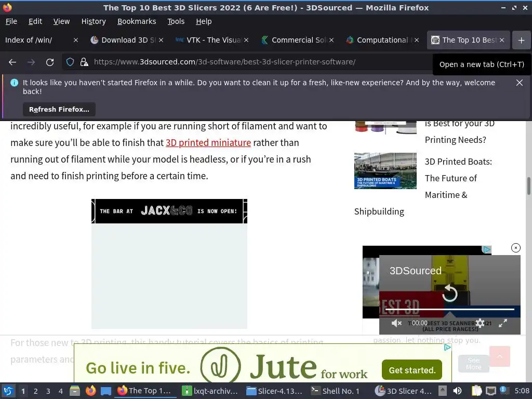
Task: Switch to 3D Slicer 4 taskbar window
Action: [x=403, y=391]
